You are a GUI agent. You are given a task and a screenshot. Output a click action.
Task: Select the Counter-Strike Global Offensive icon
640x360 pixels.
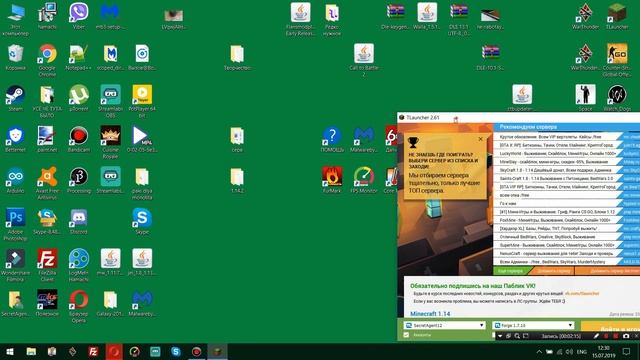(617, 60)
